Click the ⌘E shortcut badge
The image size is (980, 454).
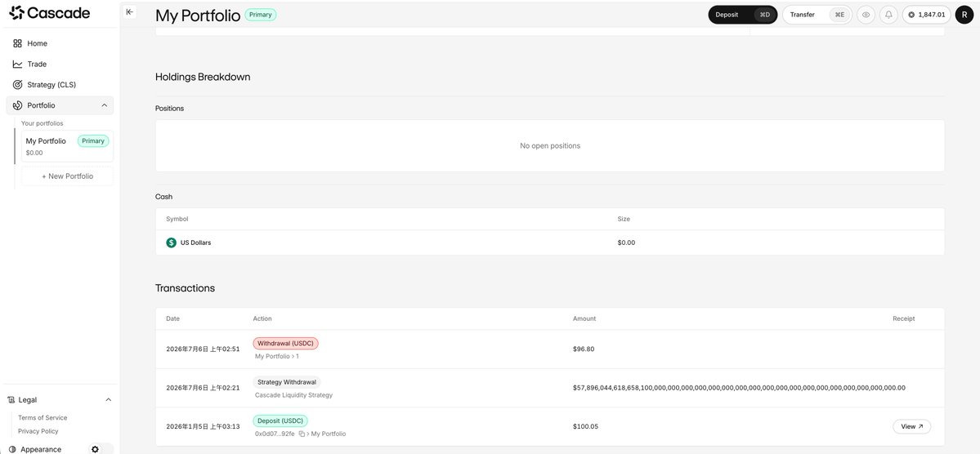[839, 15]
